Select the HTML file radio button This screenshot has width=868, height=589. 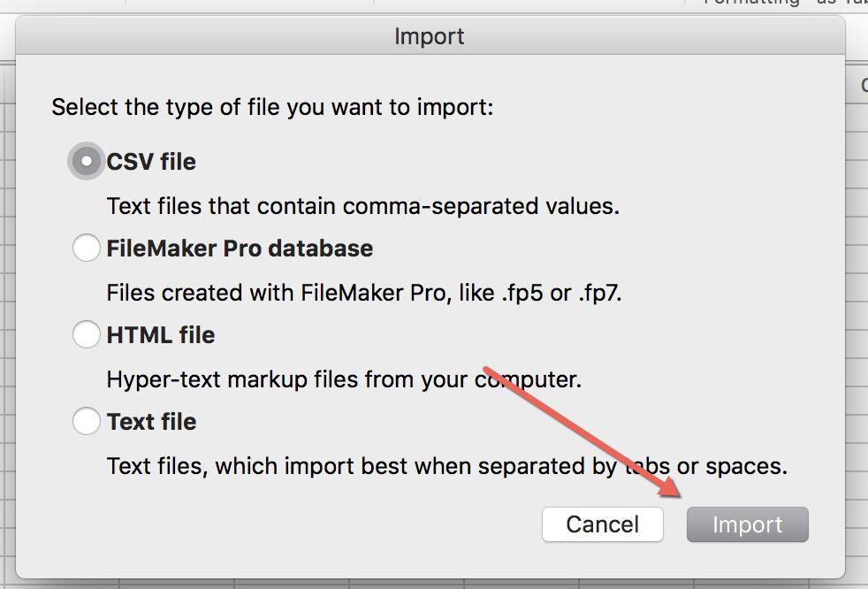click(x=87, y=334)
